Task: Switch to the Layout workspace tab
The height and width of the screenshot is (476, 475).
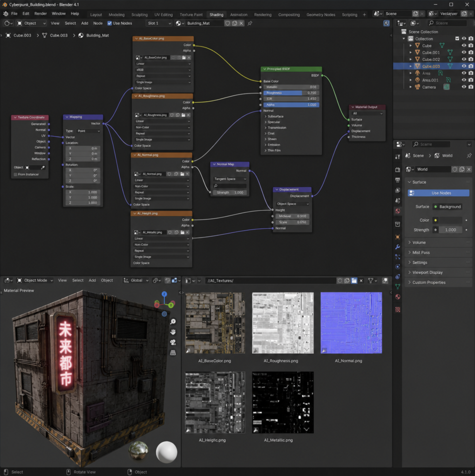Action: click(x=96, y=15)
